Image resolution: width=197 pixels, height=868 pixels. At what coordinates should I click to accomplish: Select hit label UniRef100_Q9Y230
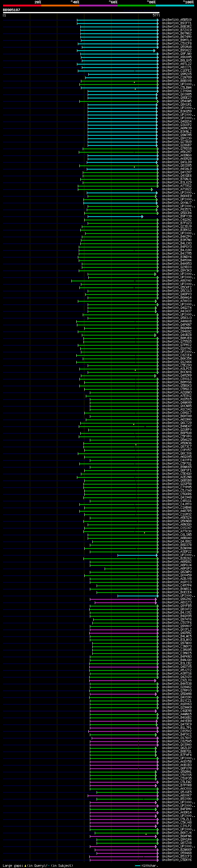click(177, 138)
